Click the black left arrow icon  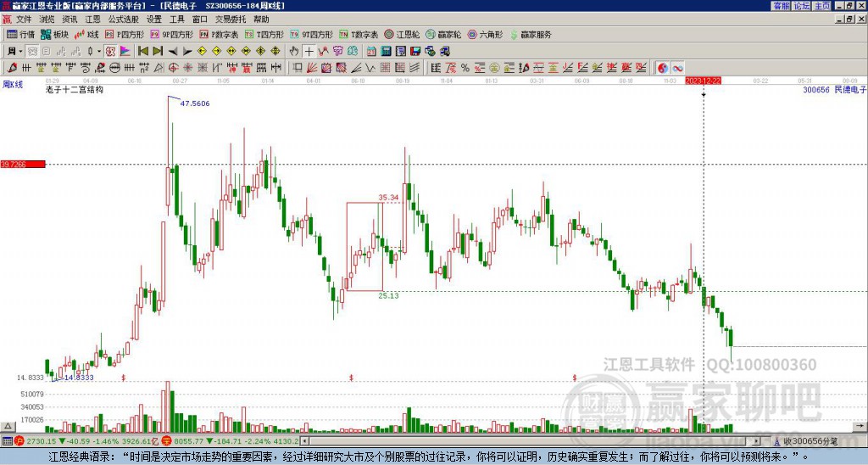173,52
